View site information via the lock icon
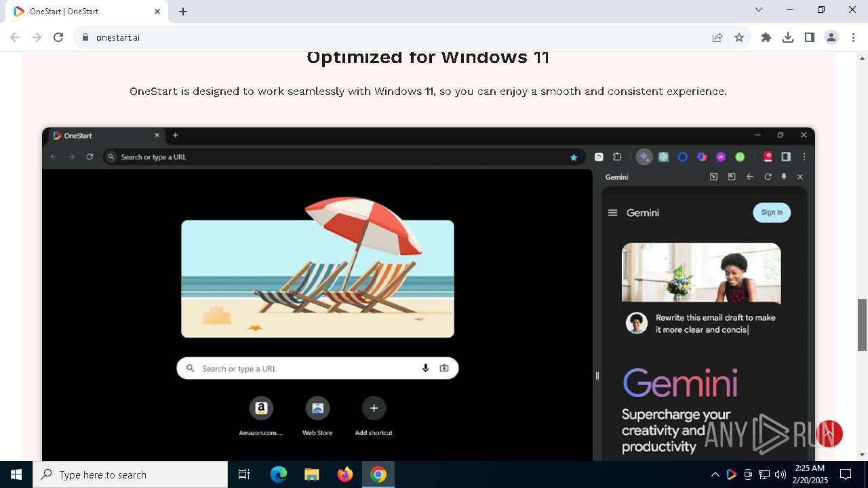 [85, 37]
